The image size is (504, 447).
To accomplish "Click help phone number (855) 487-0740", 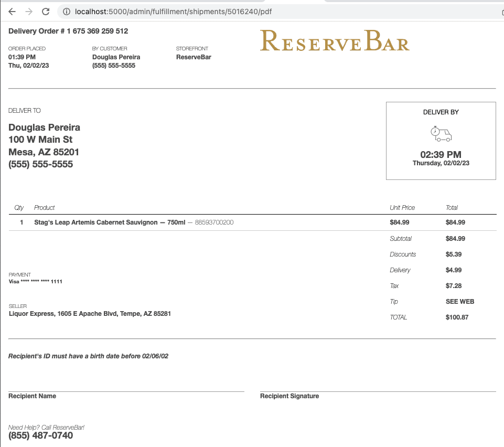I will tap(40, 435).
